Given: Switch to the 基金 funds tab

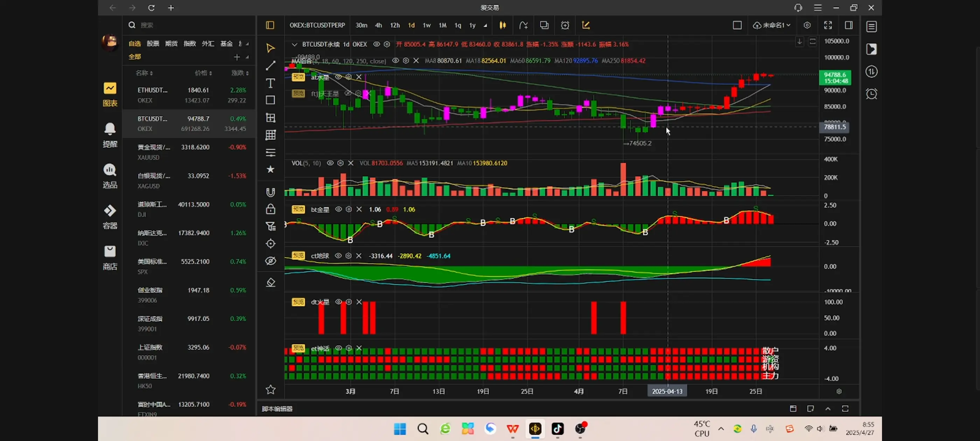Looking at the screenshot, I should [226, 43].
